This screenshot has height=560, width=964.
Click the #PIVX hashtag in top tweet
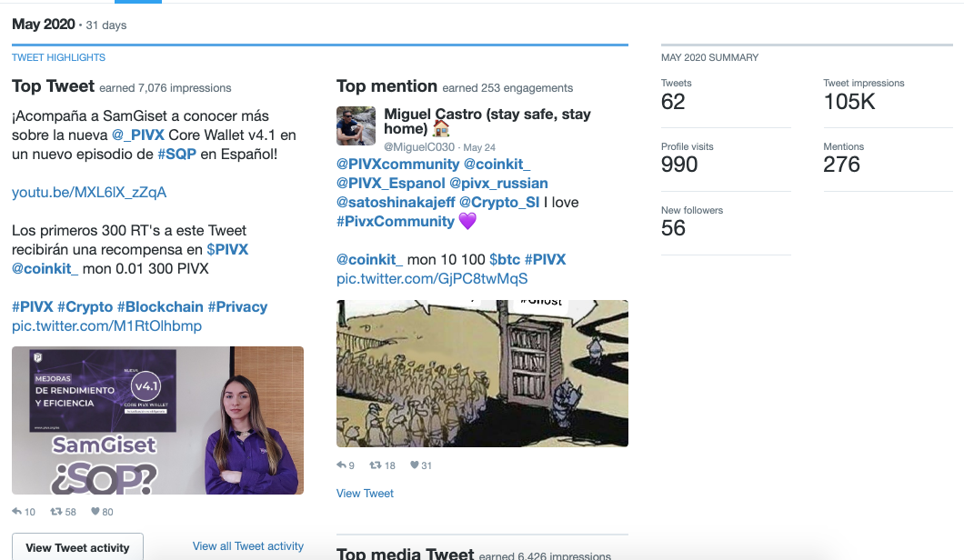pos(33,306)
